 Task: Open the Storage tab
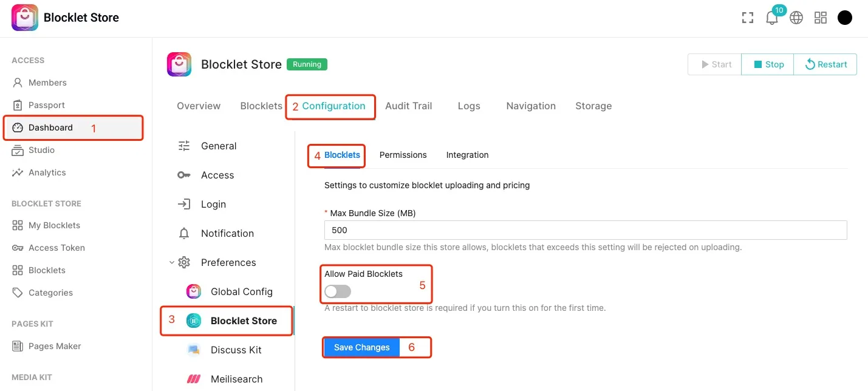point(593,106)
